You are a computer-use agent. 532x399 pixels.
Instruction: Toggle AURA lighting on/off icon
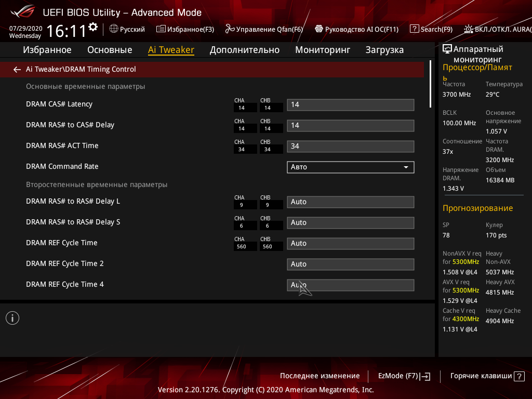[x=469, y=29]
